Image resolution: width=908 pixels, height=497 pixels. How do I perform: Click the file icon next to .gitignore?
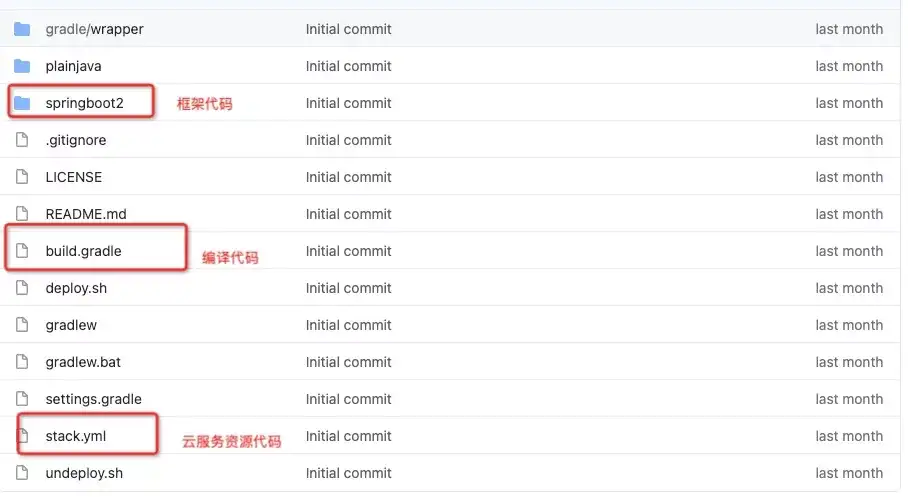point(22,140)
